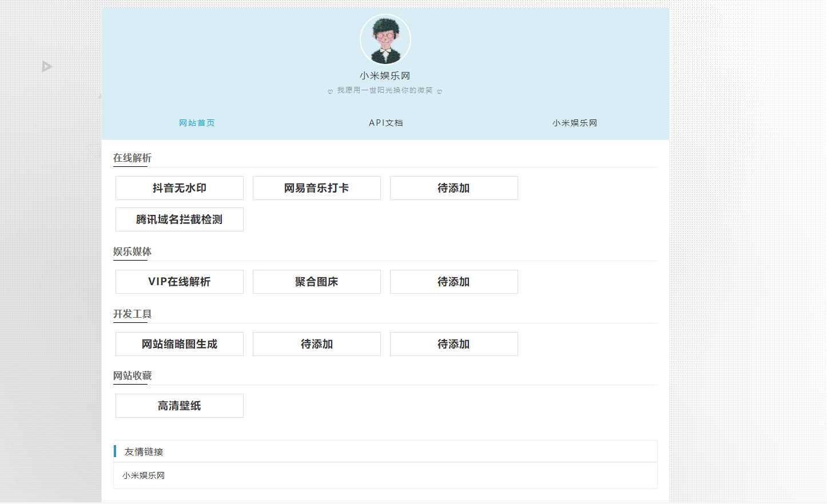Click the 娱乐媒体 section heading
This screenshot has height=504, width=827.
point(132,251)
